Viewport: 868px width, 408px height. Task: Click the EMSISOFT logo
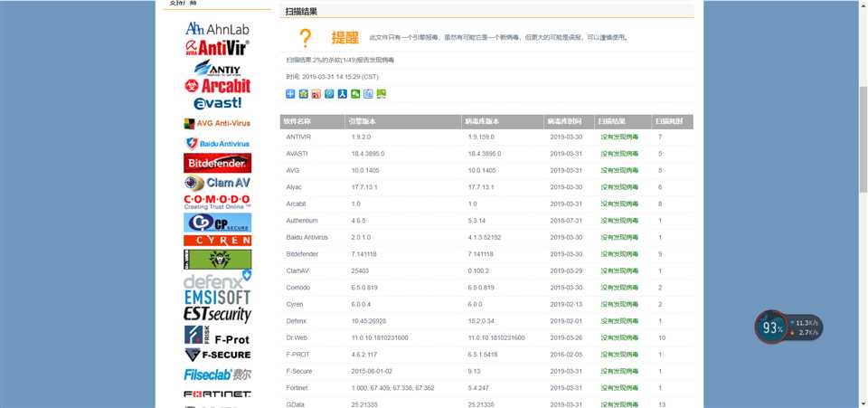218,298
